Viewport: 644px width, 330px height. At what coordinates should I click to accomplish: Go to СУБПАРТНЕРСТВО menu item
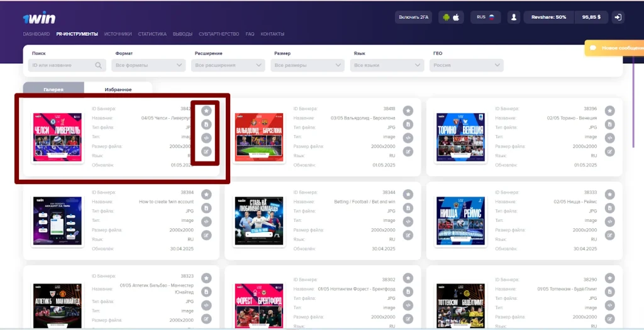(x=219, y=34)
